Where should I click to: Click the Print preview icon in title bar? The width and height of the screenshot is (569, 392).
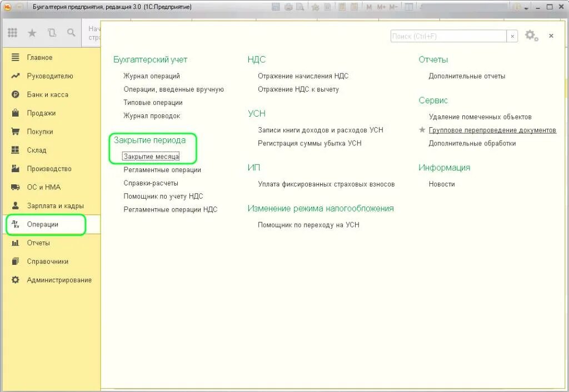click(x=300, y=7)
